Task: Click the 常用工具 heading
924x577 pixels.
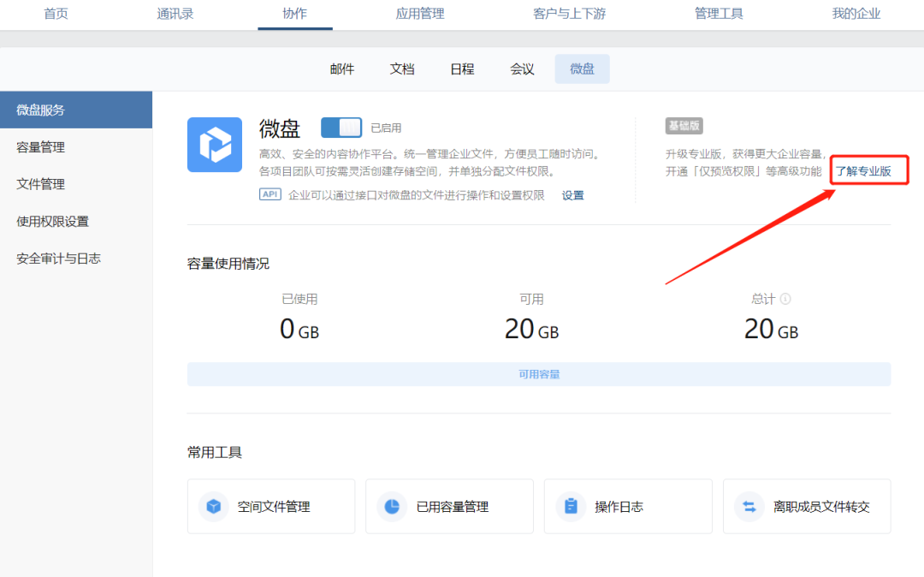Action: (215, 452)
